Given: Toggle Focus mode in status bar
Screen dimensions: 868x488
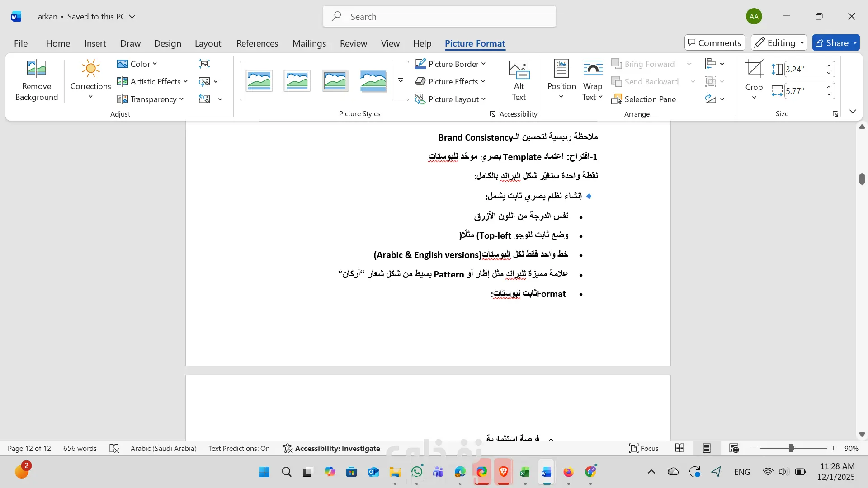Looking at the screenshot, I should click(x=643, y=448).
